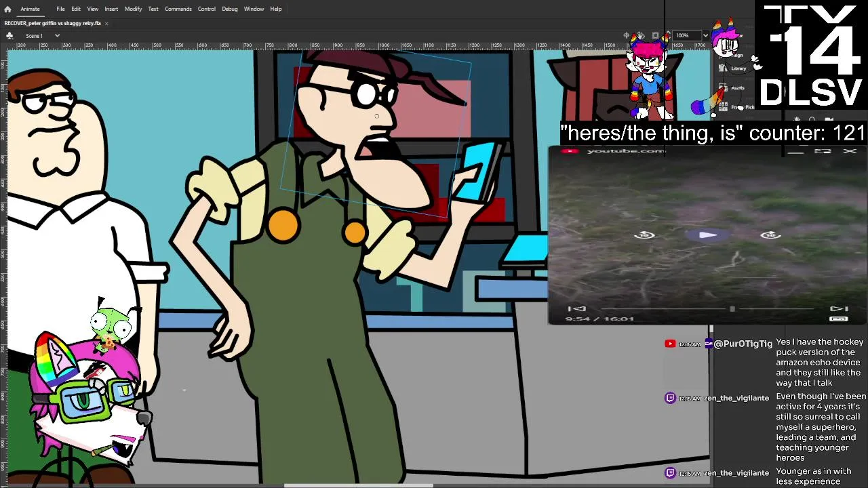
Task: Close the picture-in-picture video window
Action: 850,151
